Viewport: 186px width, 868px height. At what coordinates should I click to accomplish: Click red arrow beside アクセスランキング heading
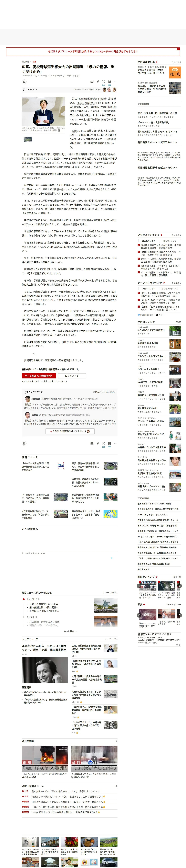tap(161, 235)
